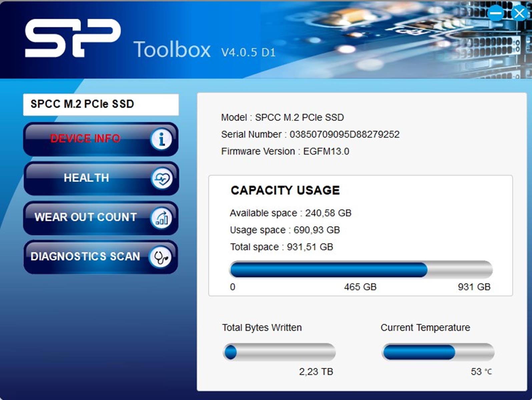
Task: Switch to the HEALTH section
Action: 86,178
